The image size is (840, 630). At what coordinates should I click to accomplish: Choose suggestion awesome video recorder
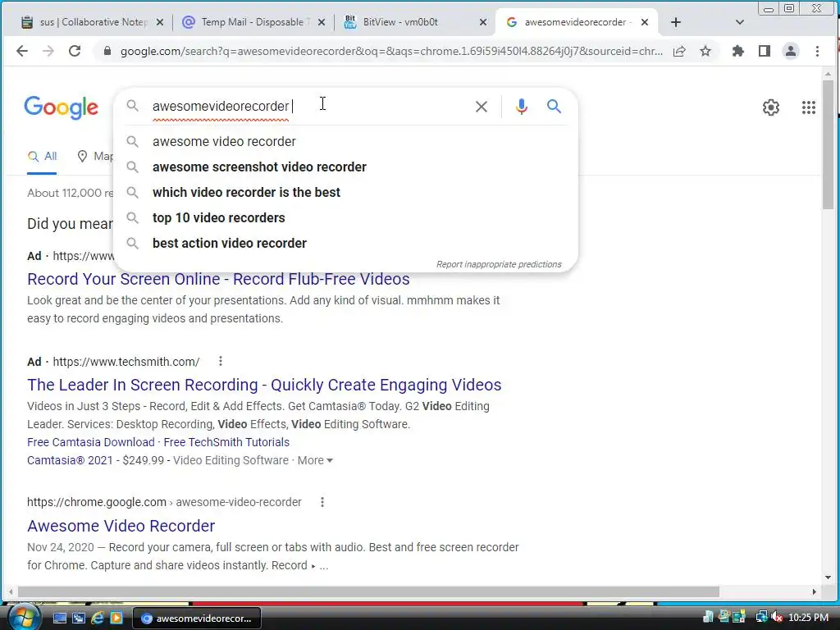(346, 141)
